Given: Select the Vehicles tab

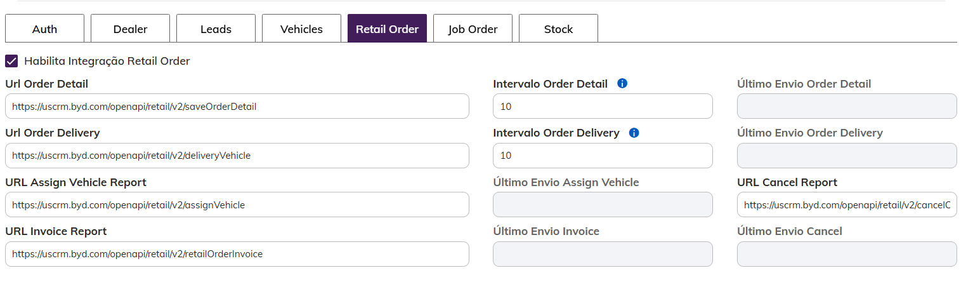Looking at the screenshot, I should click(x=301, y=29).
